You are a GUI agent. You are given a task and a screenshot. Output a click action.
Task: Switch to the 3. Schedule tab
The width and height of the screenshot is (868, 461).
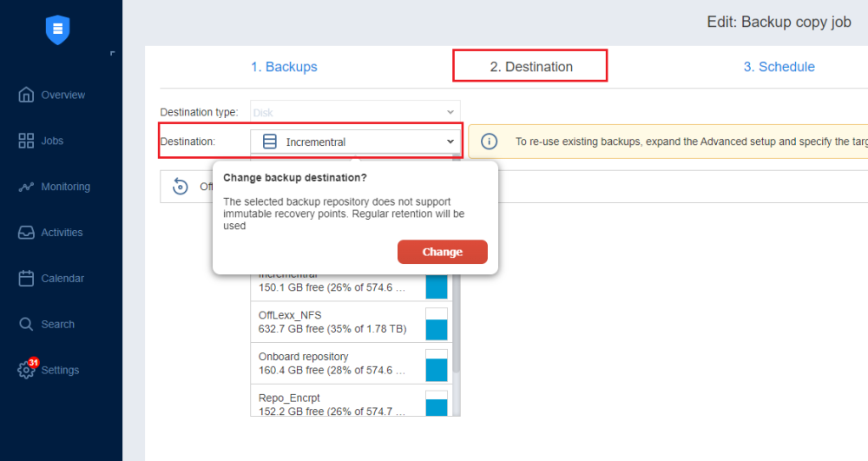[779, 67]
